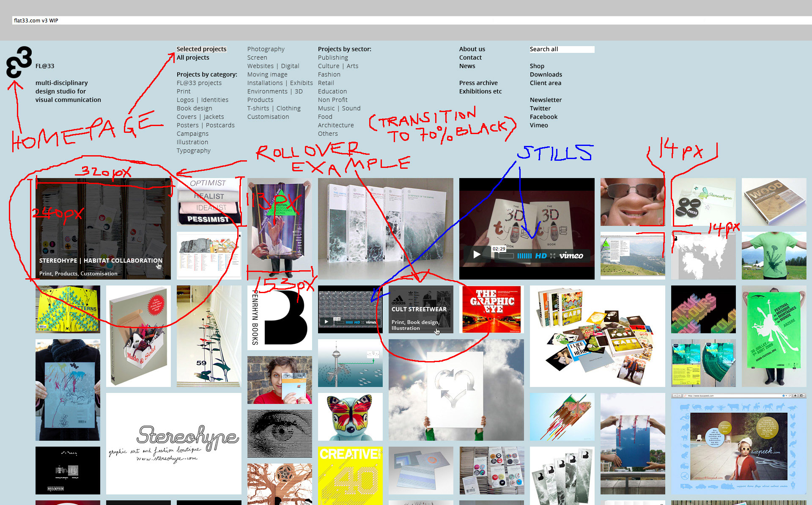This screenshot has width=812, height=505.
Task: Filter by Fashion sector
Action: [x=329, y=74]
